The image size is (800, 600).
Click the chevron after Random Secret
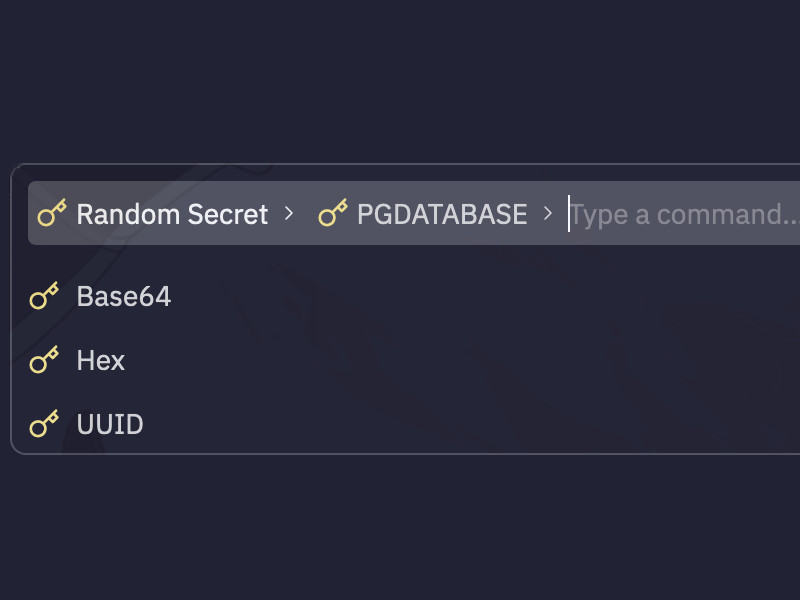[289, 213]
